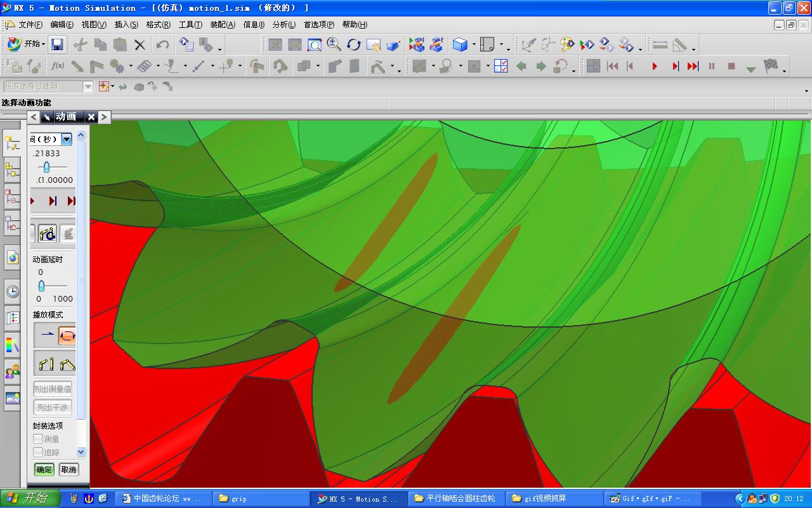Open the 插入(S) menu

(x=126, y=25)
